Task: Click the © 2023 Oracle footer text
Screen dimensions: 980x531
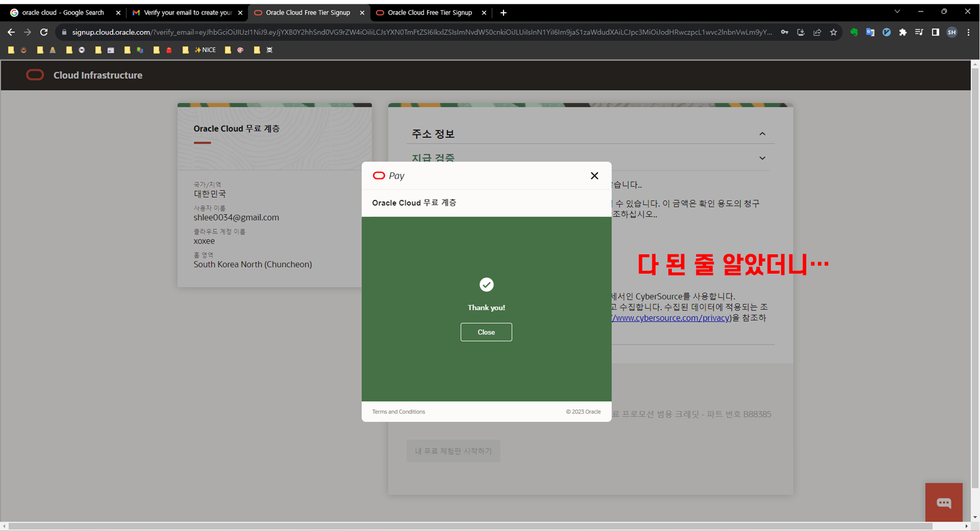Action: point(583,412)
